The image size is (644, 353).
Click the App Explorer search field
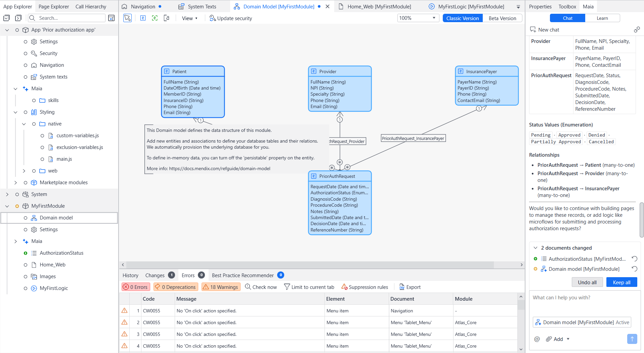67,18
